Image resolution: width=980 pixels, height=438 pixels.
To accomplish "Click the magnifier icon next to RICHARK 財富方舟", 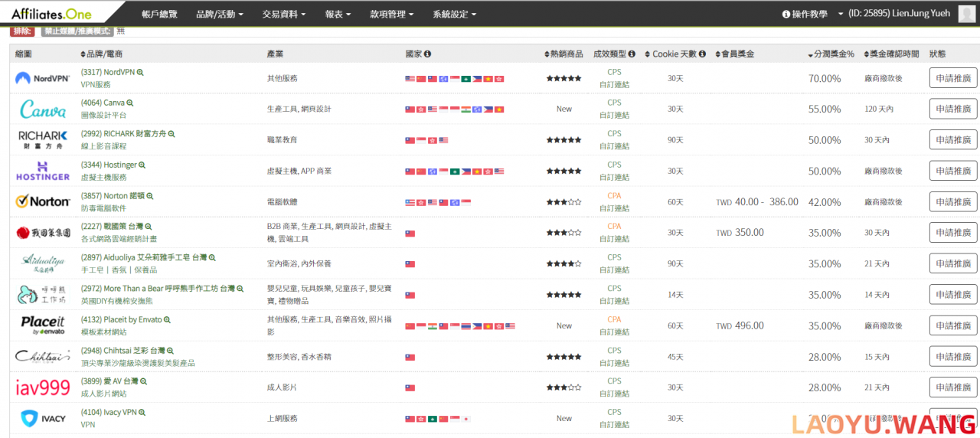I will coord(171,134).
